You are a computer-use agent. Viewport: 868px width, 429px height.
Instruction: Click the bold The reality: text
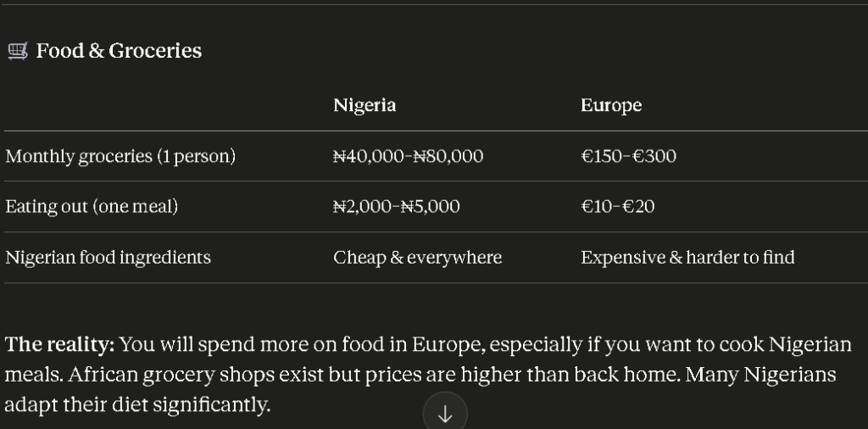(x=59, y=345)
